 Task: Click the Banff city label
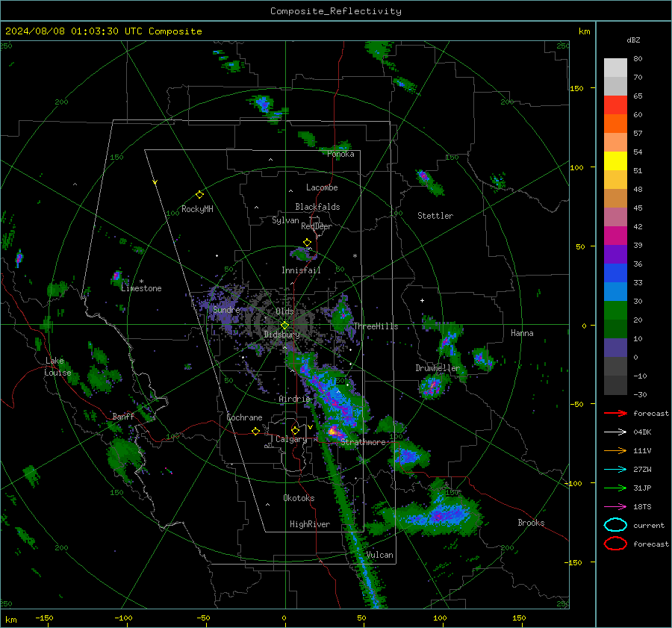pos(123,417)
